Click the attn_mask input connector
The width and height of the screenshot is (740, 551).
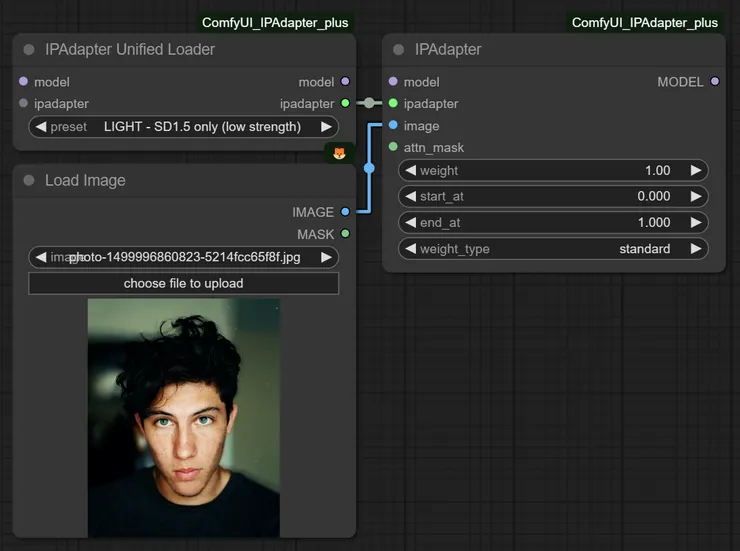point(393,148)
